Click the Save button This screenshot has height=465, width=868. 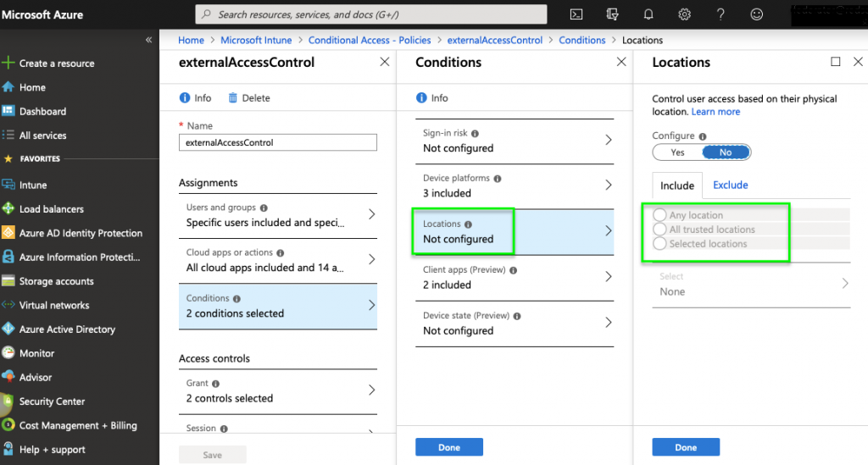click(x=213, y=455)
